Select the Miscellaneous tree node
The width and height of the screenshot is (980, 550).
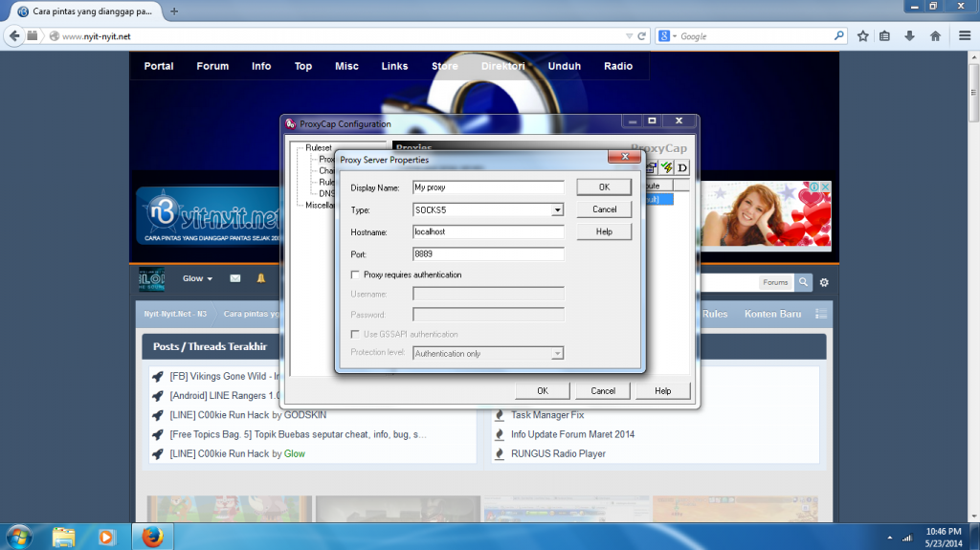pos(320,205)
